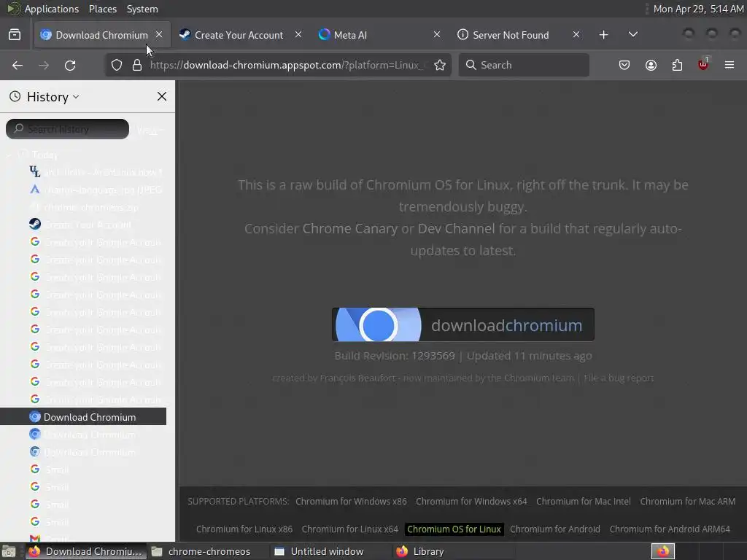Click the show-desktop icon in the bottom panel
Screen dimensions: 747x560
(x=9, y=551)
